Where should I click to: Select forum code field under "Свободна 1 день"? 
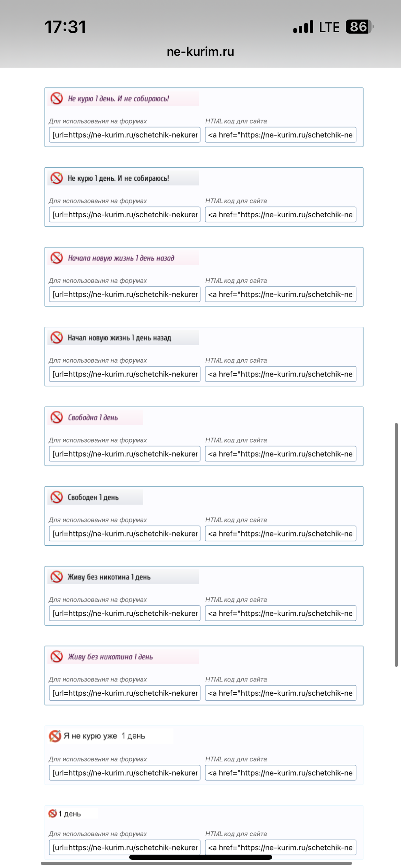(x=125, y=454)
